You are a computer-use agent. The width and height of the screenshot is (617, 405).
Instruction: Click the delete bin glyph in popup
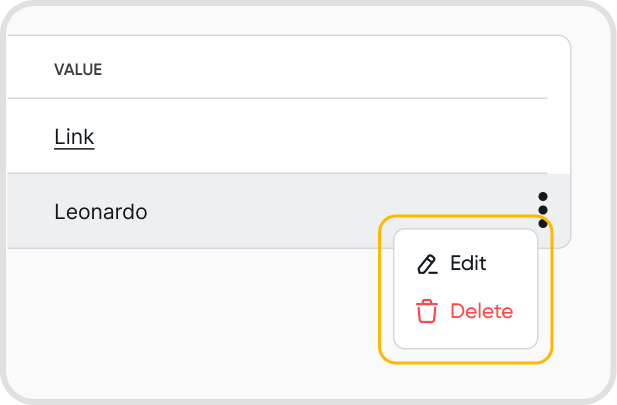click(427, 311)
